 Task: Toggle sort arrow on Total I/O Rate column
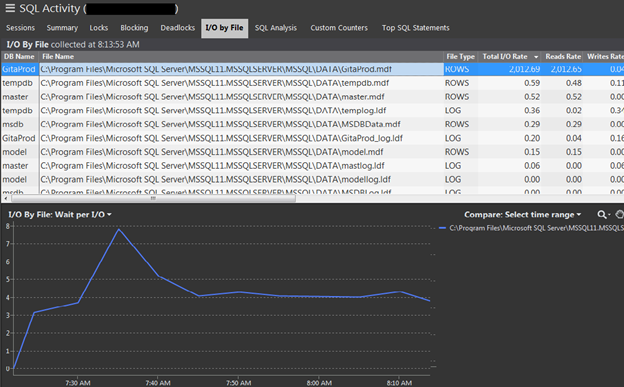tap(536, 57)
